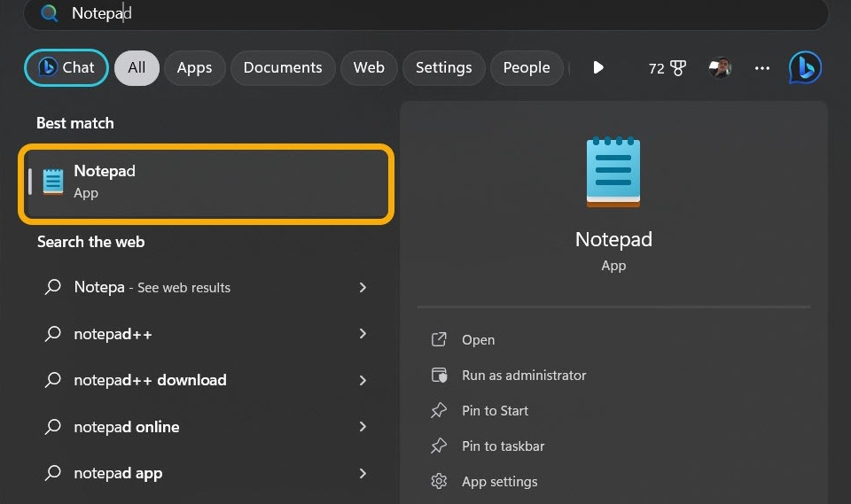Click the large Notepad icon in preview pane
Image resolution: width=851 pixels, height=504 pixels.
[x=613, y=172]
